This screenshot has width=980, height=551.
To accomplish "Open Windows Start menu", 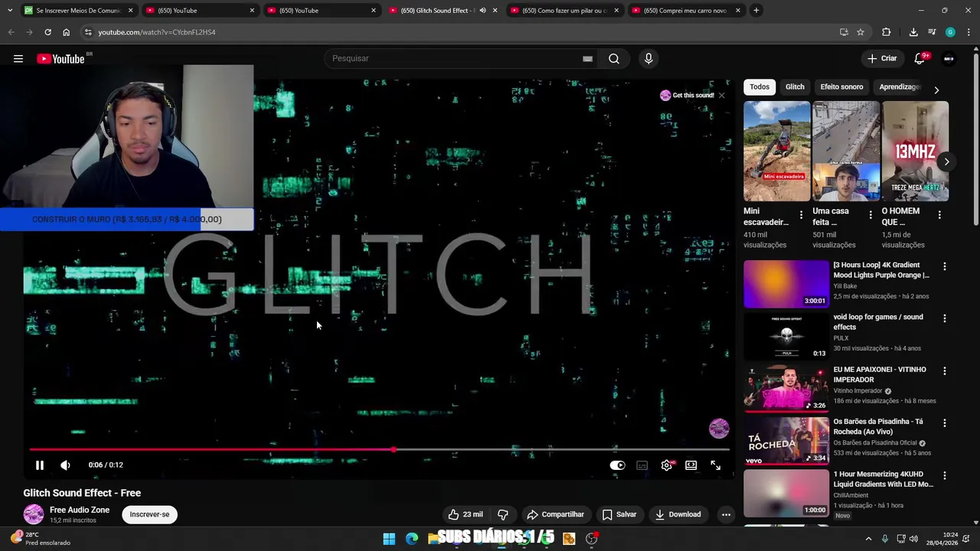I will point(389,539).
